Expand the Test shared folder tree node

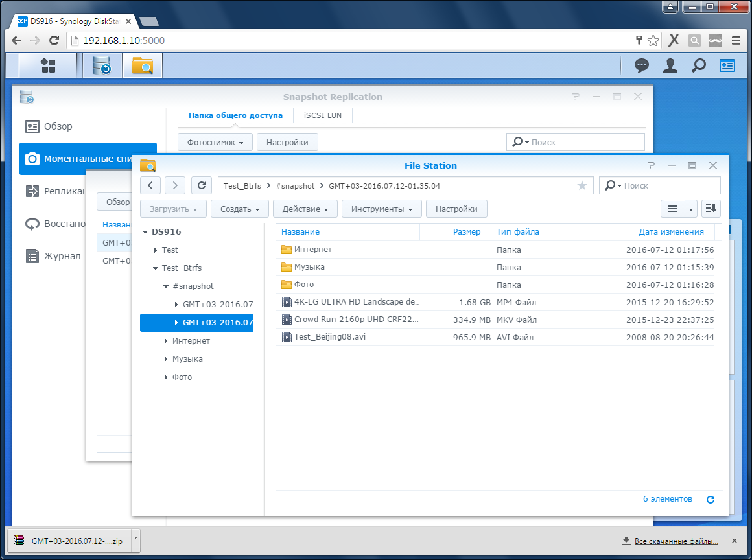[156, 250]
